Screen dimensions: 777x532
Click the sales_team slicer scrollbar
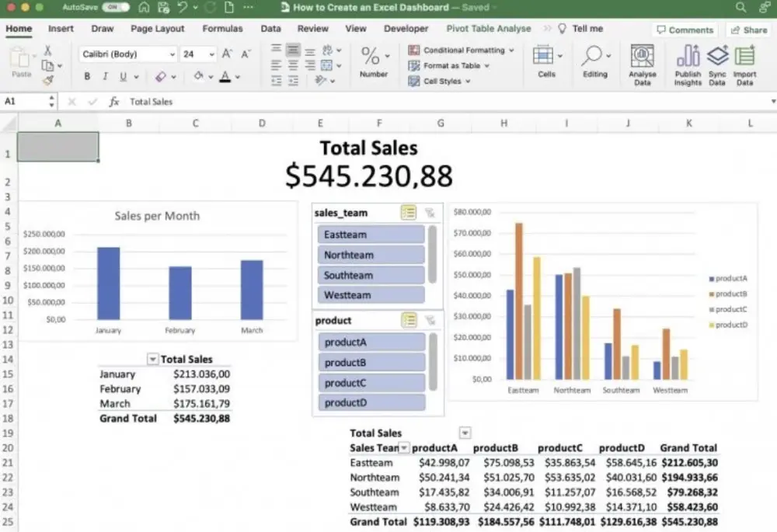[x=432, y=254]
